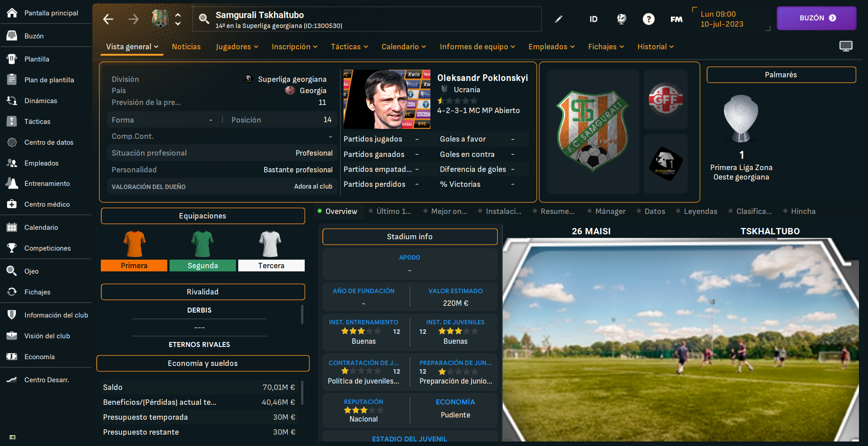Expand the Fichajes top menu

[x=606, y=47]
